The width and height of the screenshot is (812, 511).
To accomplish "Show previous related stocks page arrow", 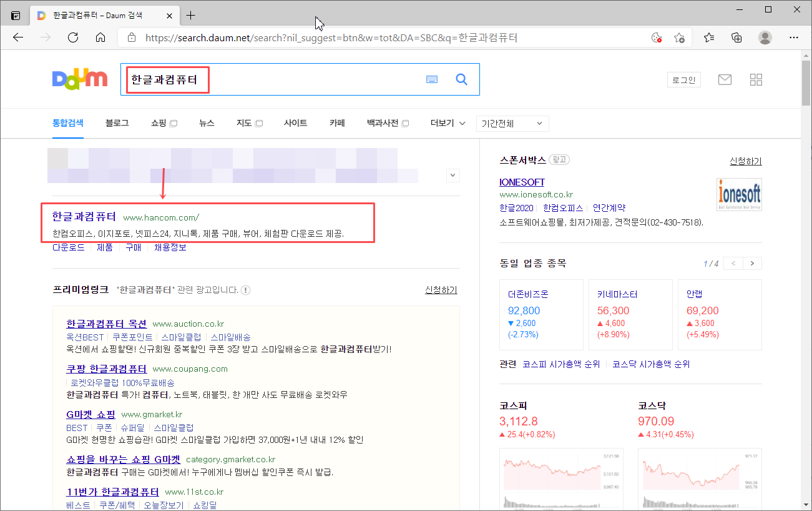I will 734,264.
